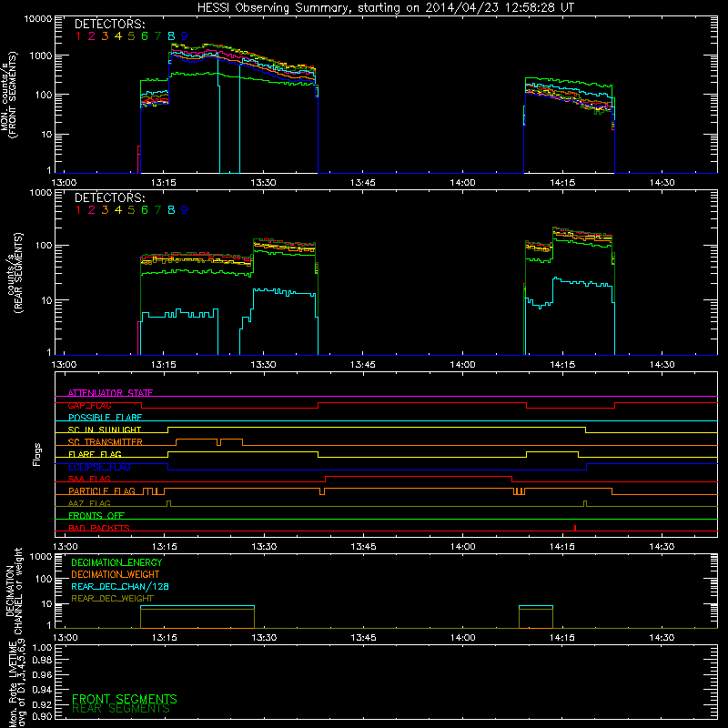Click the 1.00 tick on livetime axis
Screen dimensions: 728x728
[42, 648]
